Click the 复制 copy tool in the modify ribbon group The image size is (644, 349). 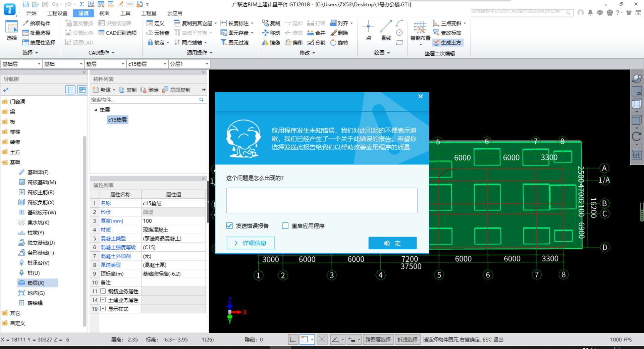(x=271, y=23)
